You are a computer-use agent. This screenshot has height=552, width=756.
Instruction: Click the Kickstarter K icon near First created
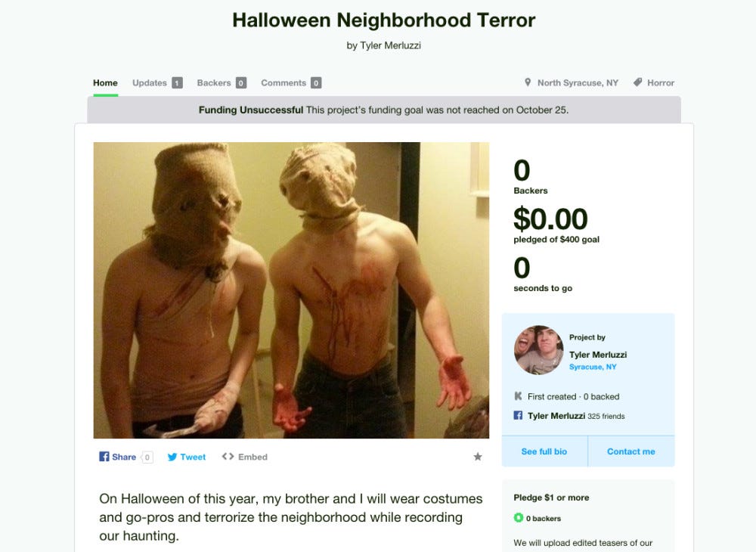(519, 396)
